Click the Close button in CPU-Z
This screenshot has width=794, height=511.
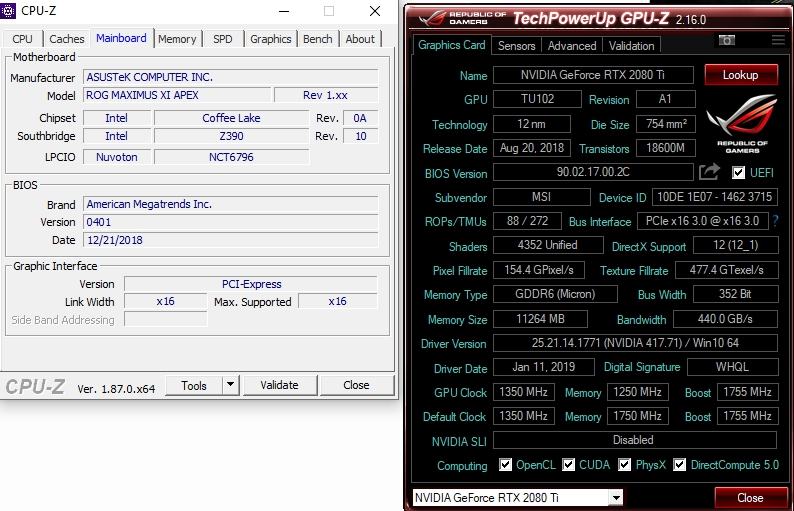tap(356, 385)
